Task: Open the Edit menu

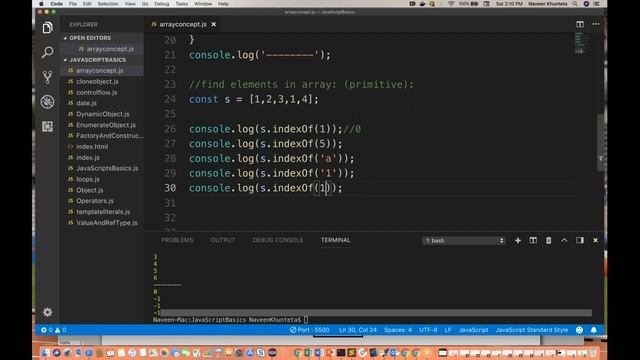Action: [87, 4]
